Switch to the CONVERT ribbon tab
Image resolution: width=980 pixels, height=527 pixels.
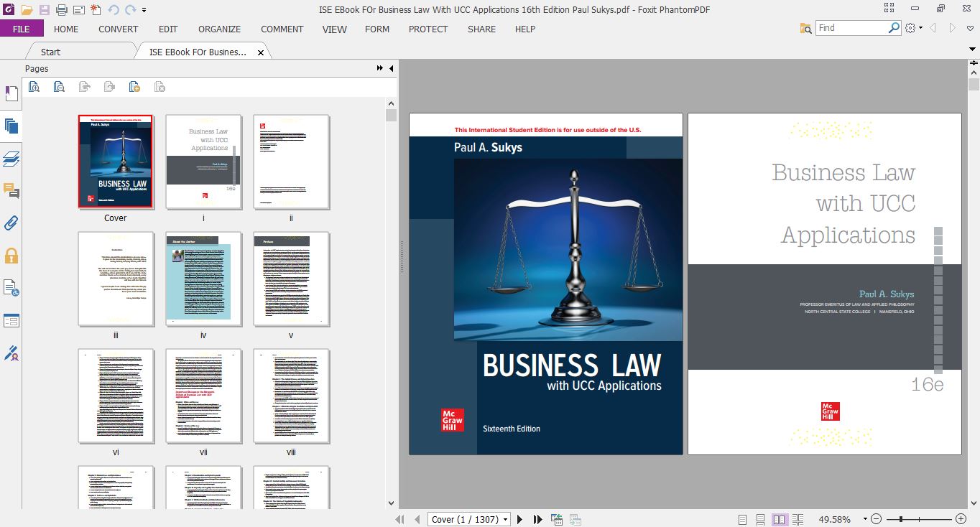[119, 29]
